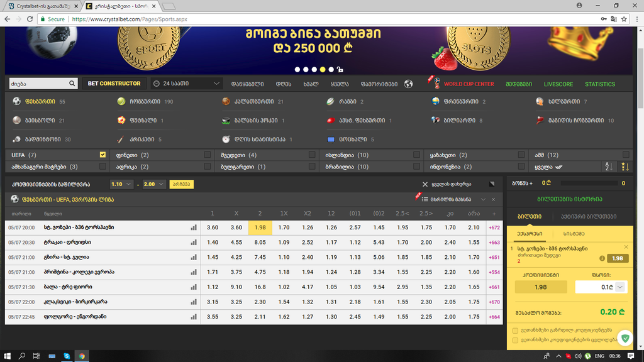Image resolution: width=644 pixels, height=362 pixels.
Task: Click the futsal (ფუტზალი) icon
Action: coord(121,120)
